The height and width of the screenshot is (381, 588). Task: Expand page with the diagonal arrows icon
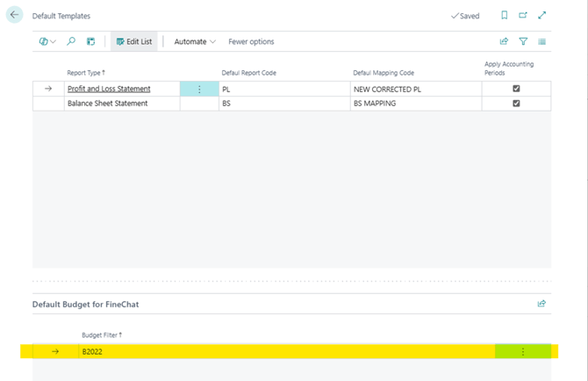[542, 16]
